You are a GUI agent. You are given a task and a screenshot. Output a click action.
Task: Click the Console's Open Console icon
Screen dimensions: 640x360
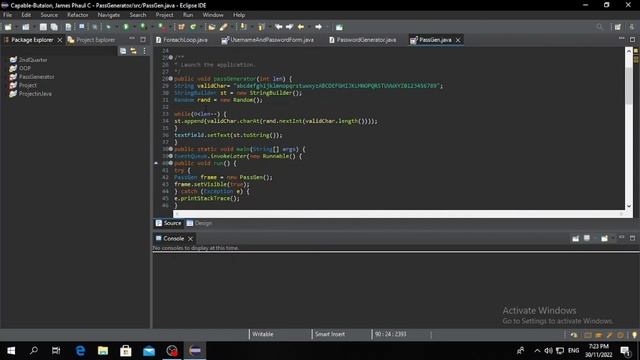(x=604, y=238)
